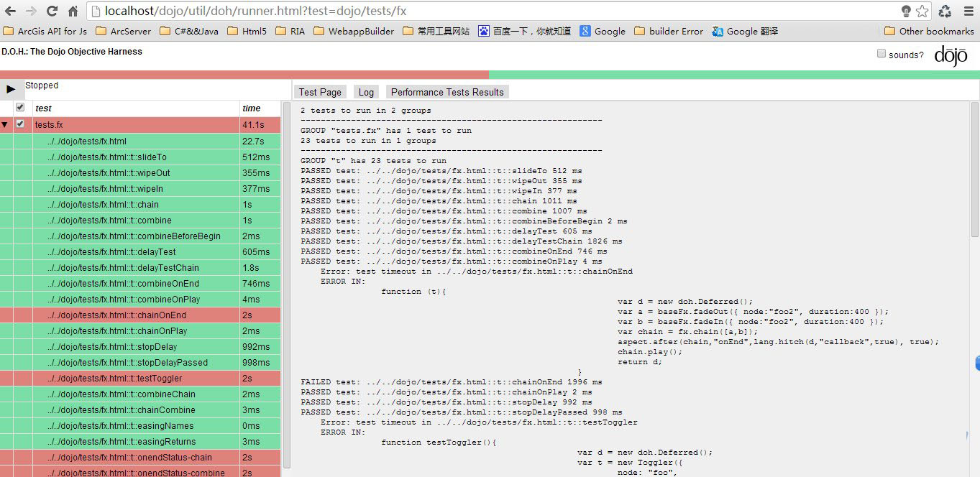Switch to the Test Page tab
This screenshot has height=477, width=980.
320,92
